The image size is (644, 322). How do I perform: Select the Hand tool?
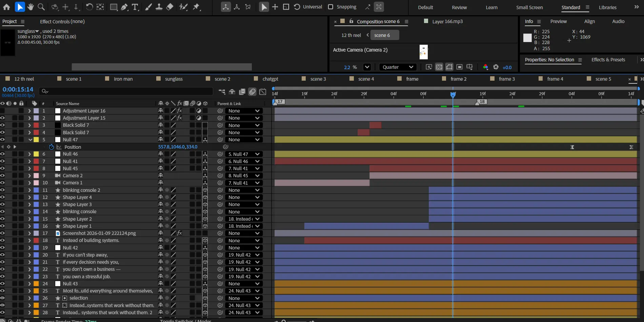[31, 7]
